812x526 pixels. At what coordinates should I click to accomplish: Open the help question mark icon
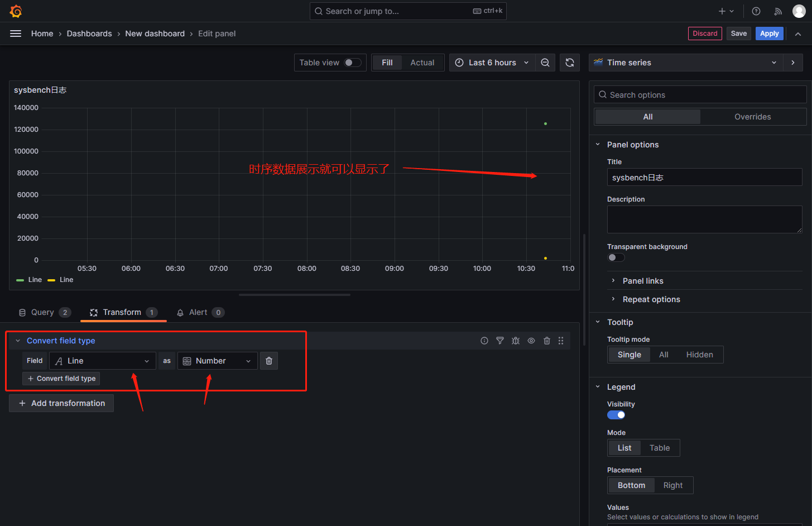(x=756, y=11)
